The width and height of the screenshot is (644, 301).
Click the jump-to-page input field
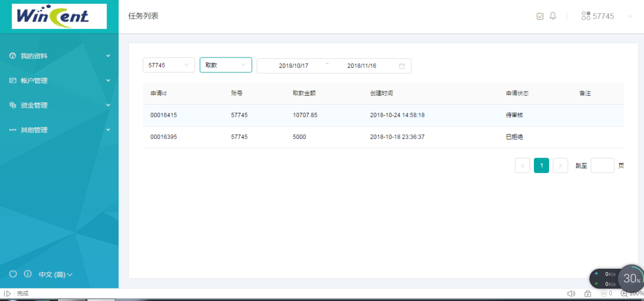pos(602,166)
